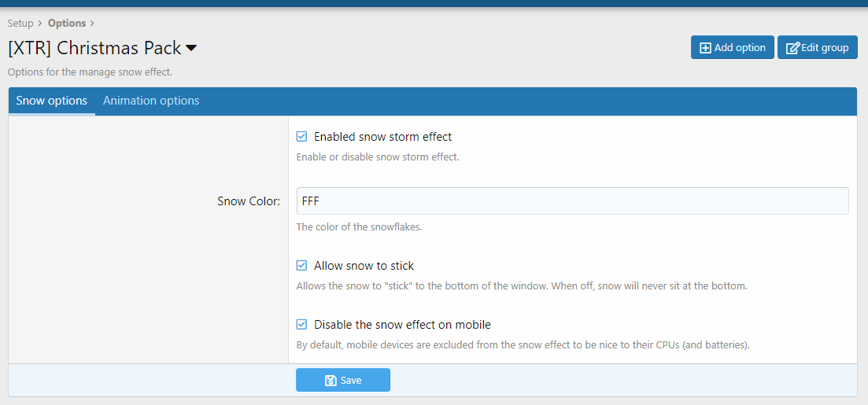Open the [XTR] Christmas Pack title menu
868x405 pixels.
coord(95,48)
